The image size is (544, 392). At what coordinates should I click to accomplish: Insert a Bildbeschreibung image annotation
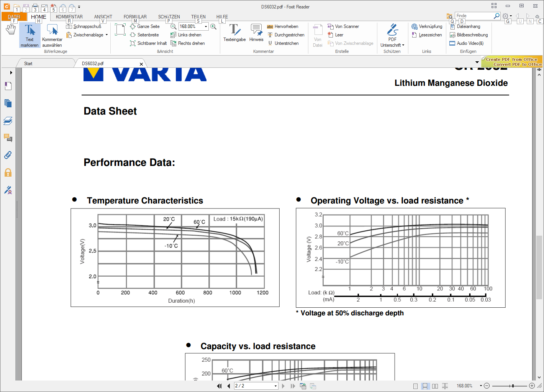click(x=469, y=35)
